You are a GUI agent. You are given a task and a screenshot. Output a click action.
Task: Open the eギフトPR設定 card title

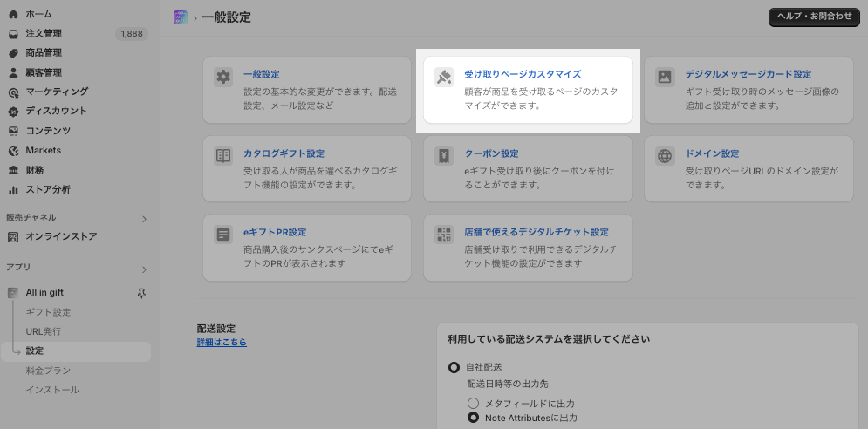point(275,232)
